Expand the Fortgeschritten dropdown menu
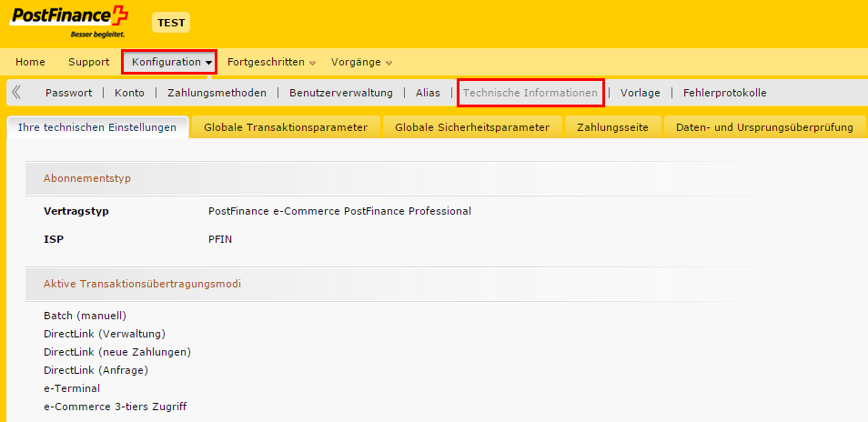This screenshot has width=868, height=422. pos(270,62)
